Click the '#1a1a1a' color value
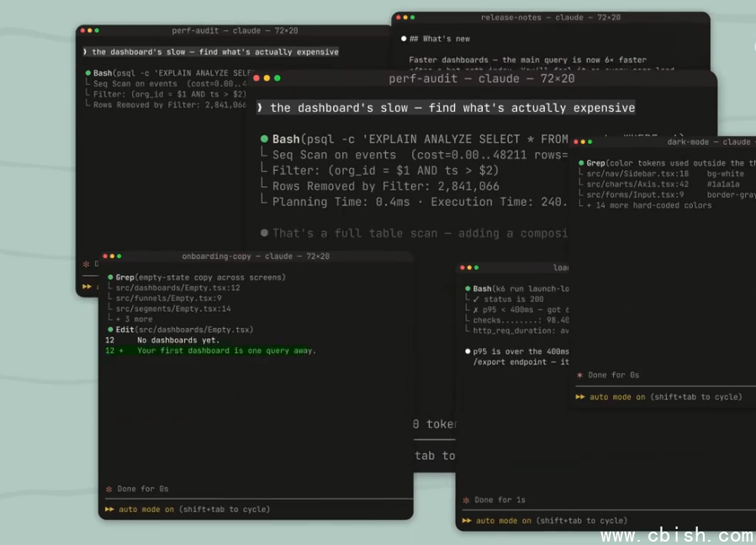Viewport: 756px width, 545px height. click(x=723, y=184)
